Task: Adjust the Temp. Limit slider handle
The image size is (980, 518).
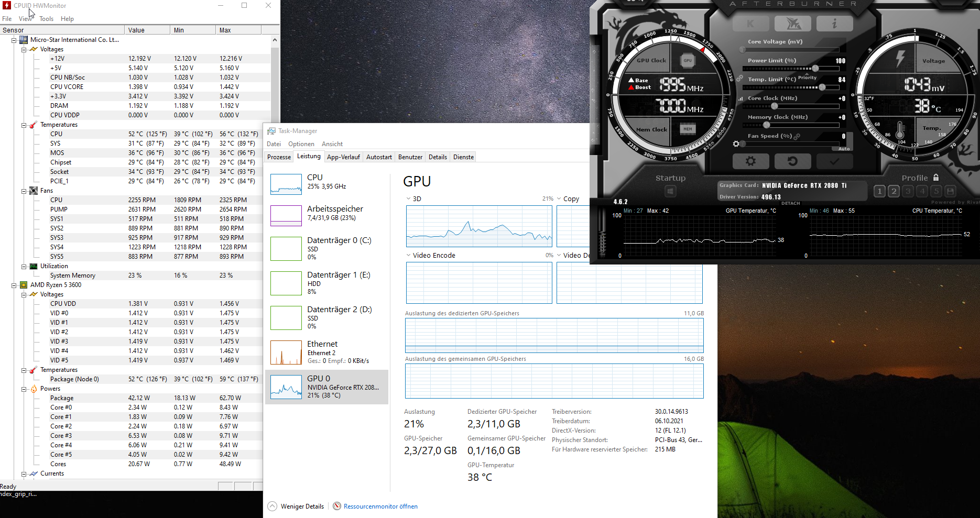Action: pyautogui.click(x=822, y=87)
